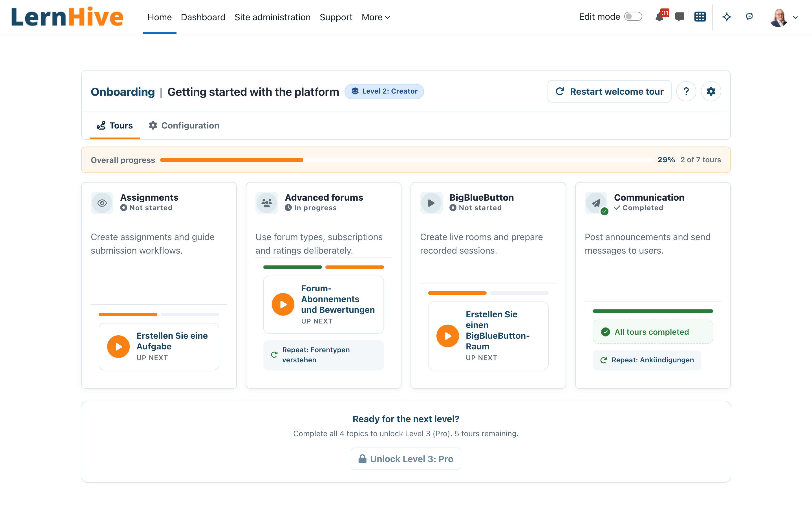
Task: Click Repeat: Ankündigungen
Action: [x=647, y=360]
